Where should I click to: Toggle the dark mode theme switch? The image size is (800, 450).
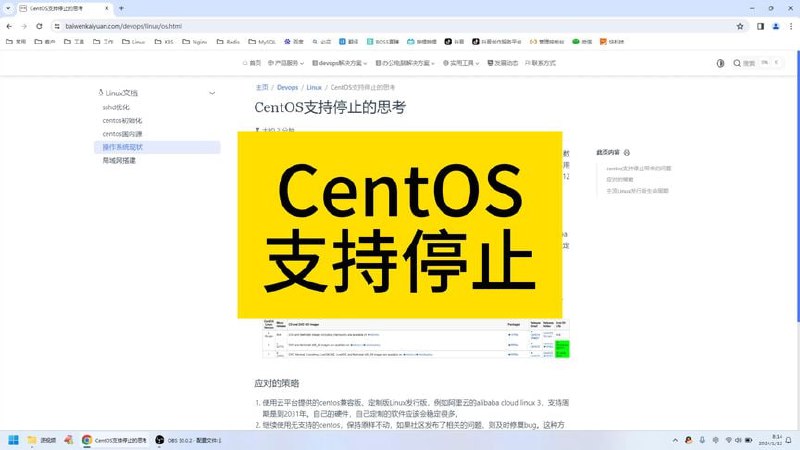720,63
